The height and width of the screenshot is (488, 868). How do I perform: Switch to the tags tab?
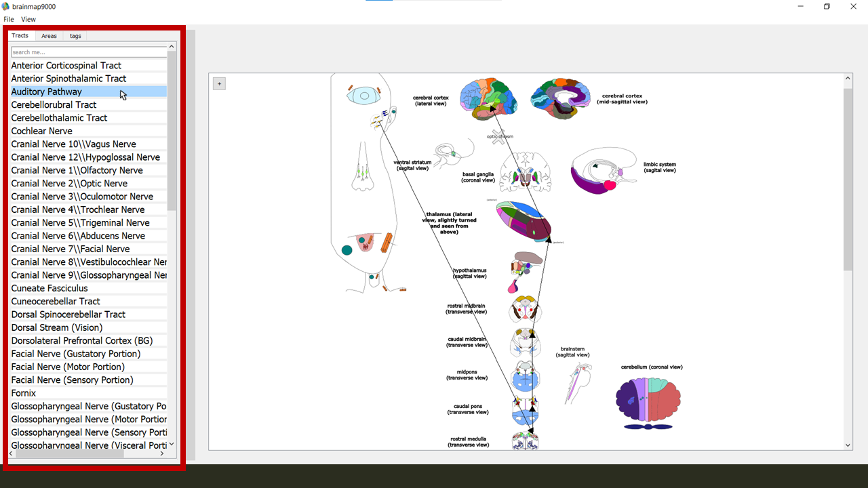(75, 36)
